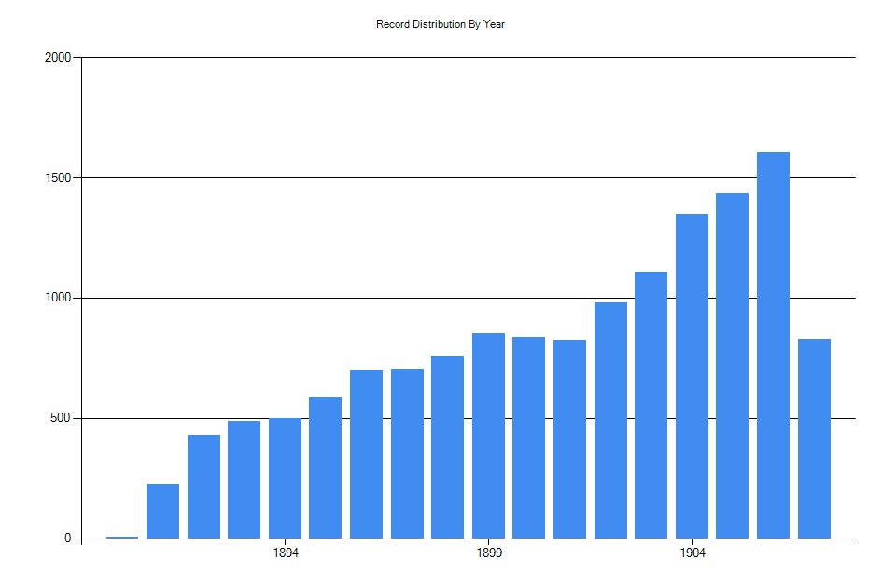882x588 pixels.
Task: Select the 1893 bar just before 1894
Action: click(245, 480)
